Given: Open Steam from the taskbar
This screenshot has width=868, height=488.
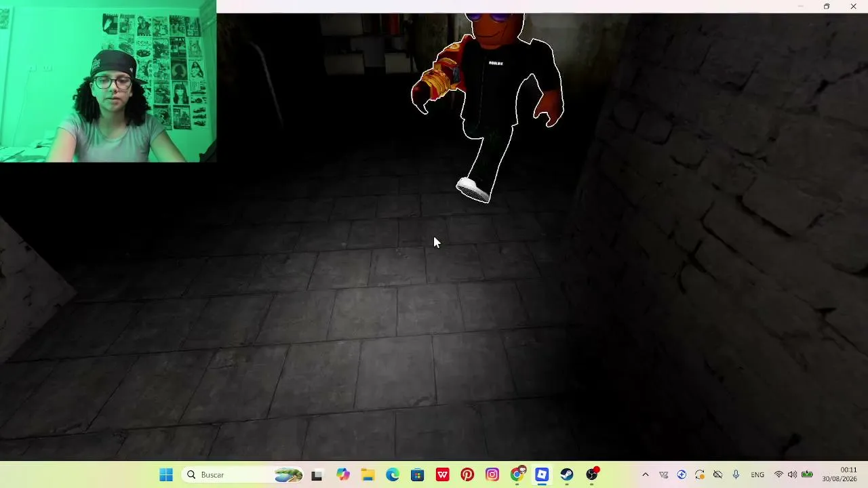Looking at the screenshot, I should (567, 475).
